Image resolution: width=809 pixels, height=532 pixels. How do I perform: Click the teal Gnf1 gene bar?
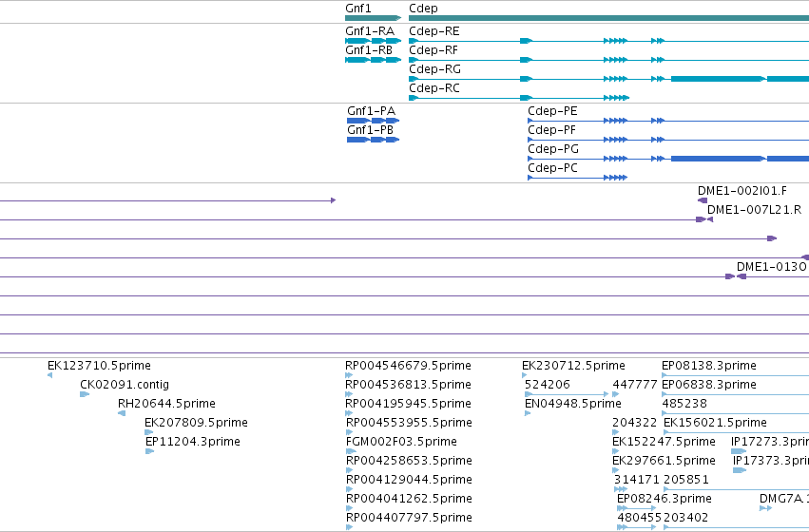tap(373, 18)
